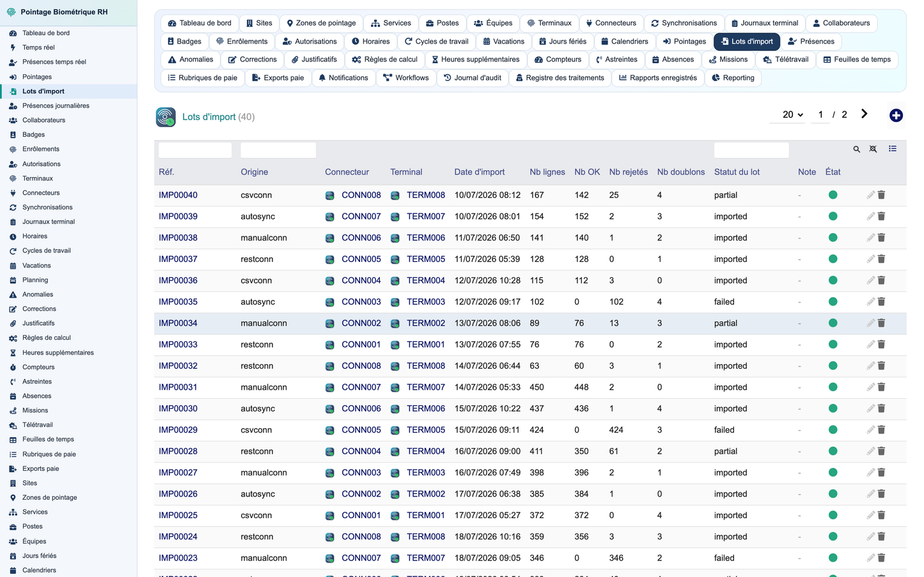Click connector icon beside CONN003 in IMP00035 row
Screen dimensions: 924x577
click(330, 302)
